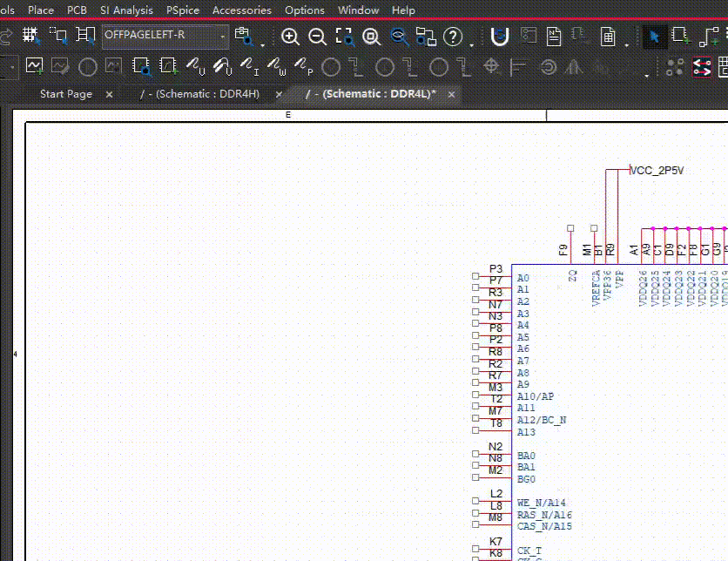Open the Accessories menu
This screenshot has height=561, width=728.
coord(241,10)
